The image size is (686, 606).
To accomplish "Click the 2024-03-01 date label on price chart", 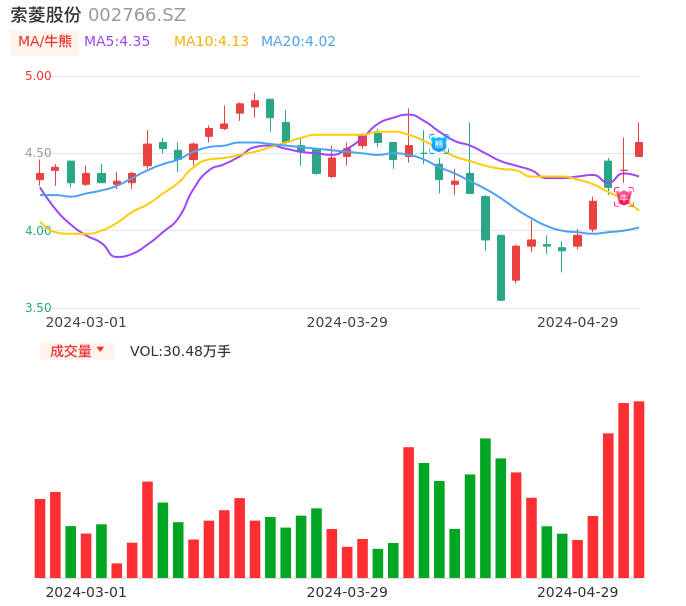I will [x=86, y=322].
